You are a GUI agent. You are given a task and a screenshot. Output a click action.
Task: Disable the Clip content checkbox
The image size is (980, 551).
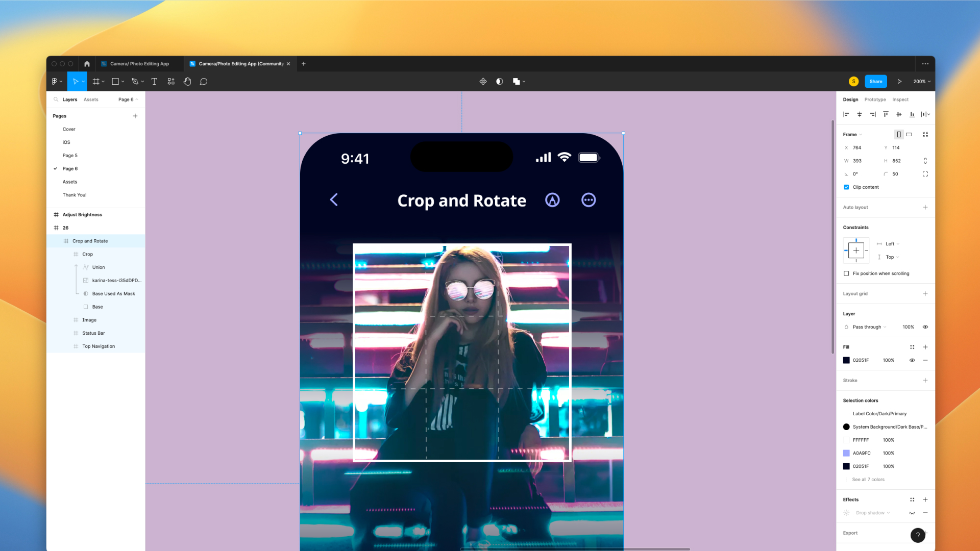click(846, 187)
